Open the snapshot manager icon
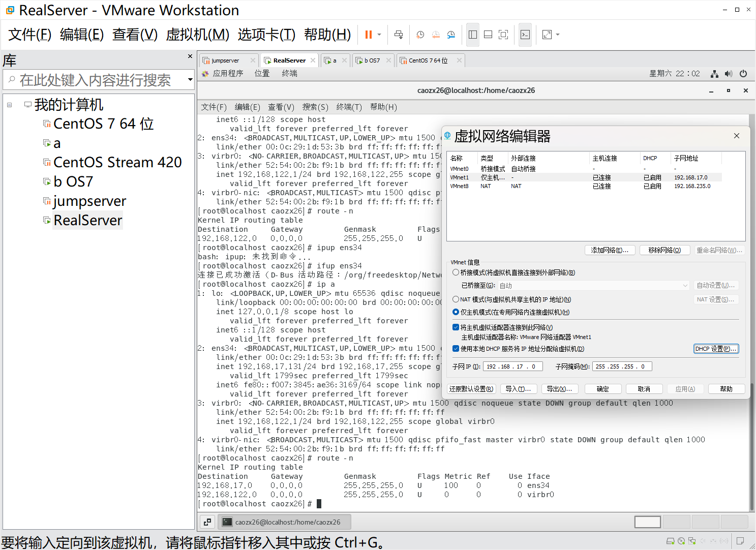The width and height of the screenshot is (756, 550). tap(451, 35)
